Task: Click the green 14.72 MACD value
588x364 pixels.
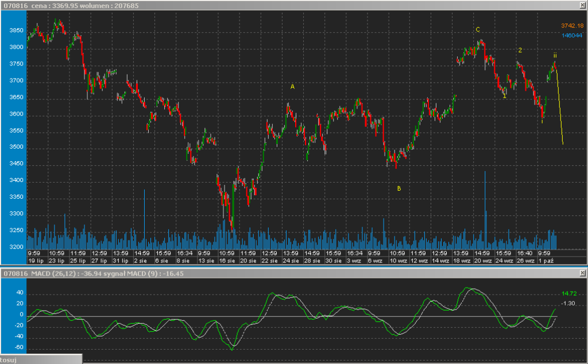Action: [568, 293]
